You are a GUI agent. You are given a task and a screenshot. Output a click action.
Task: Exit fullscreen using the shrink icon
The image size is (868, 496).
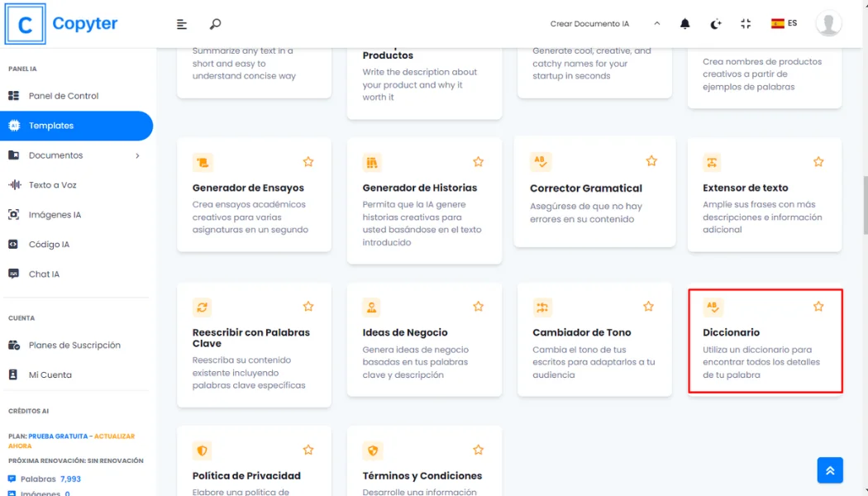point(746,24)
